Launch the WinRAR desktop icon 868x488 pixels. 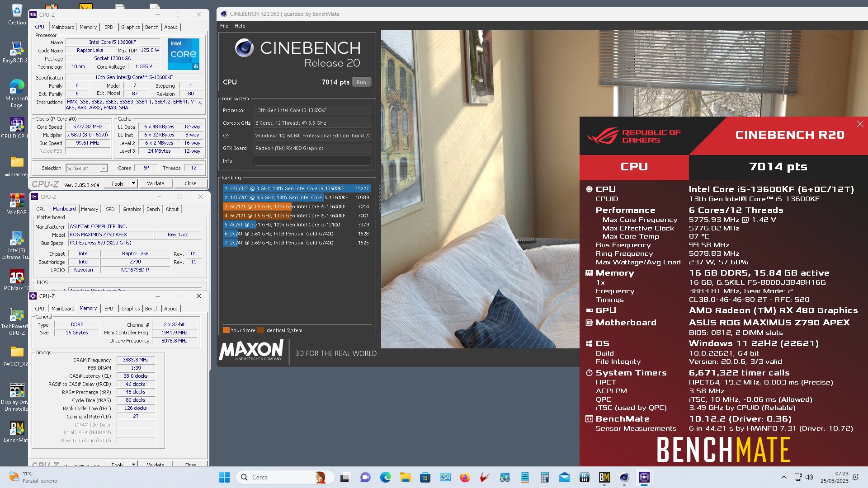(x=17, y=204)
